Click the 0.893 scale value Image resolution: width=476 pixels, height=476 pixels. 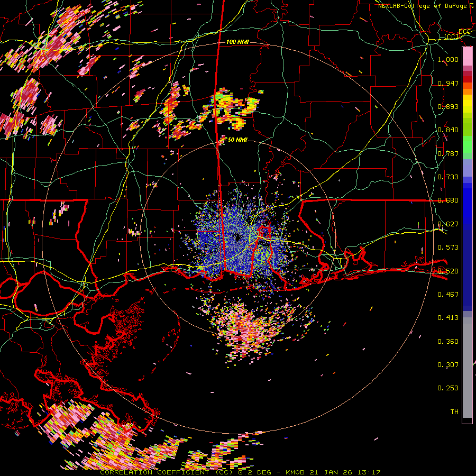[448, 106]
